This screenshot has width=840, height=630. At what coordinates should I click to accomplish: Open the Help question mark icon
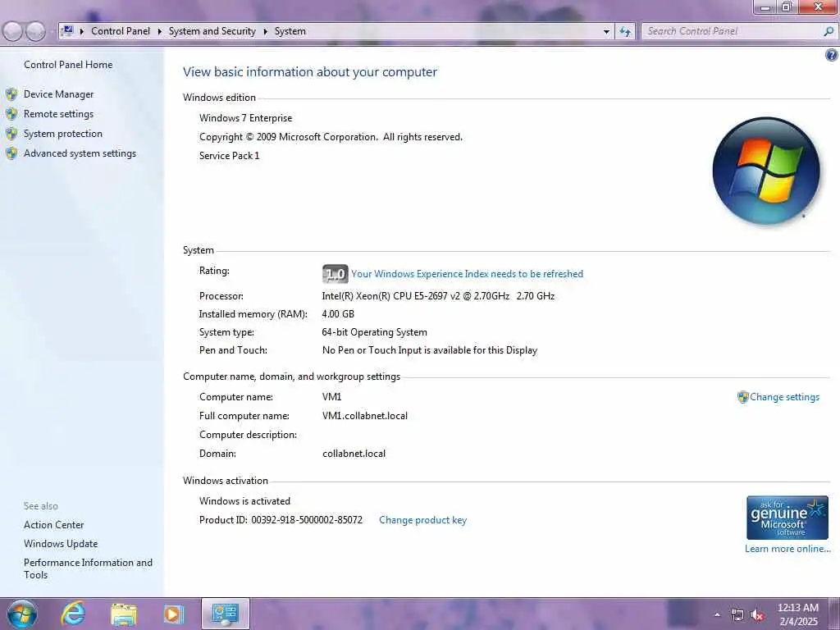tap(832, 55)
